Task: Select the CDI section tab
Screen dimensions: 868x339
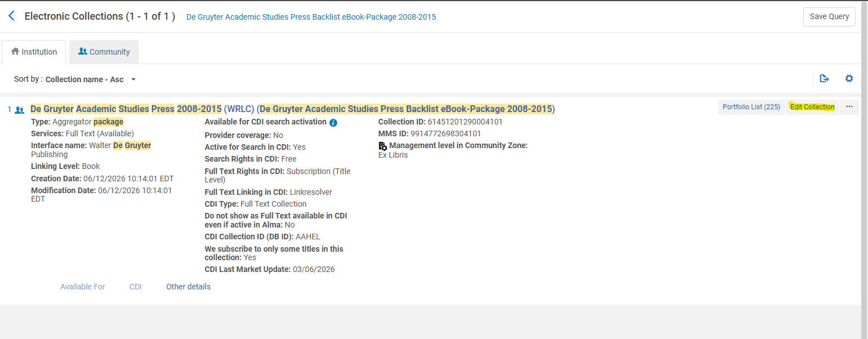Action: (136, 287)
